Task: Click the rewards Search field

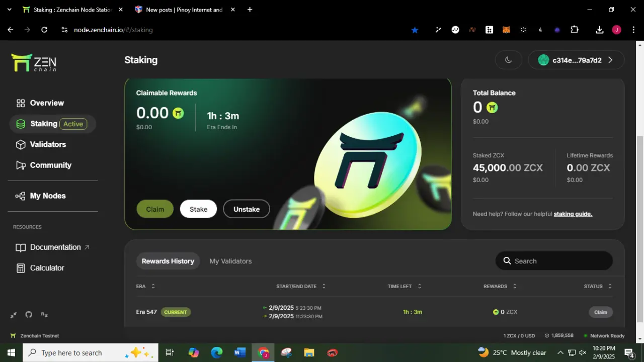Action: pyautogui.click(x=554, y=261)
